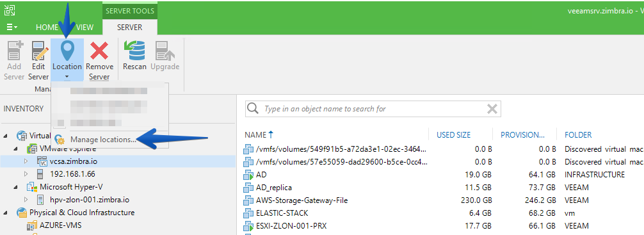Screen dimensions: 644x235
Task: Click the Location pin icon
Action: tap(67, 50)
